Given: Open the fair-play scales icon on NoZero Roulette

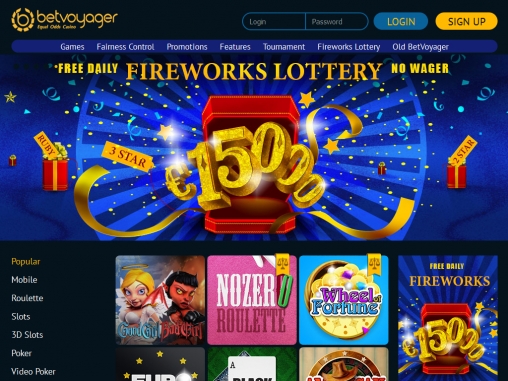Looking at the screenshot, I should pyautogui.click(x=282, y=264).
